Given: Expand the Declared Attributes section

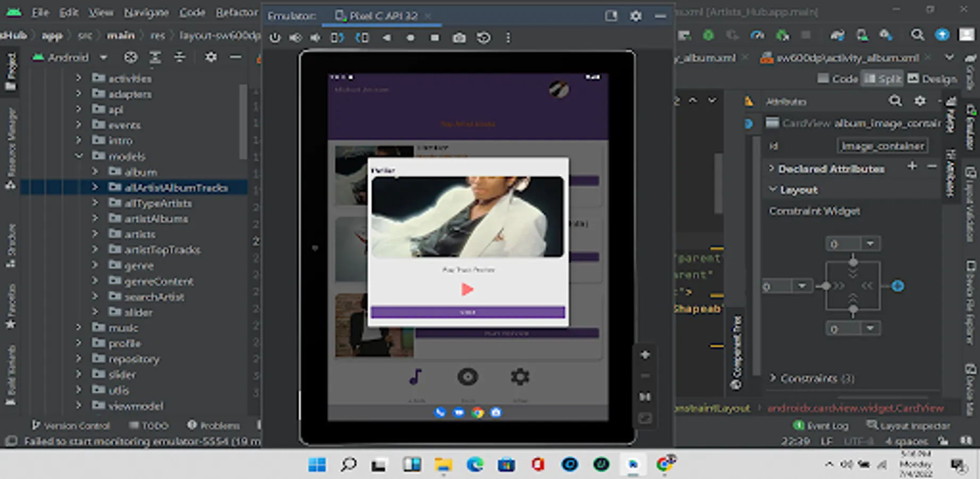Looking at the screenshot, I should (772, 169).
